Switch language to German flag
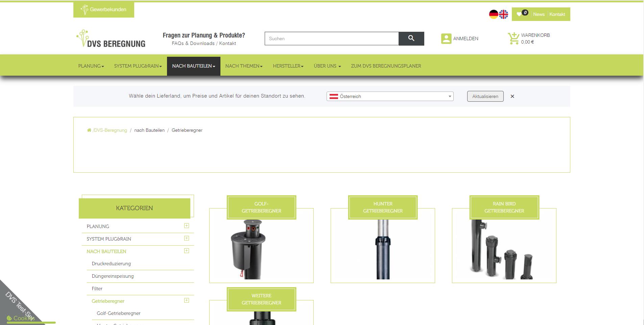Image resolution: width=644 pixels, height=325 pixels. (x=494, y=14)
